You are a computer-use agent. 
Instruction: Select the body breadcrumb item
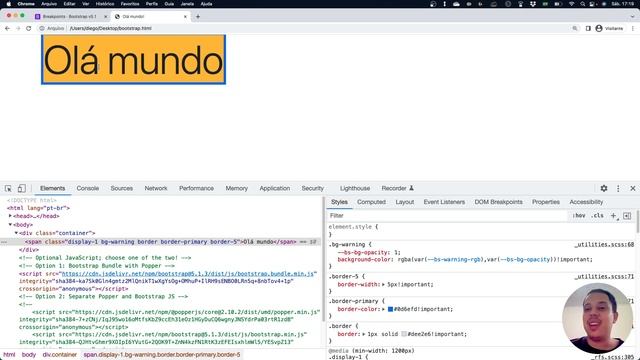coord(29,355)
